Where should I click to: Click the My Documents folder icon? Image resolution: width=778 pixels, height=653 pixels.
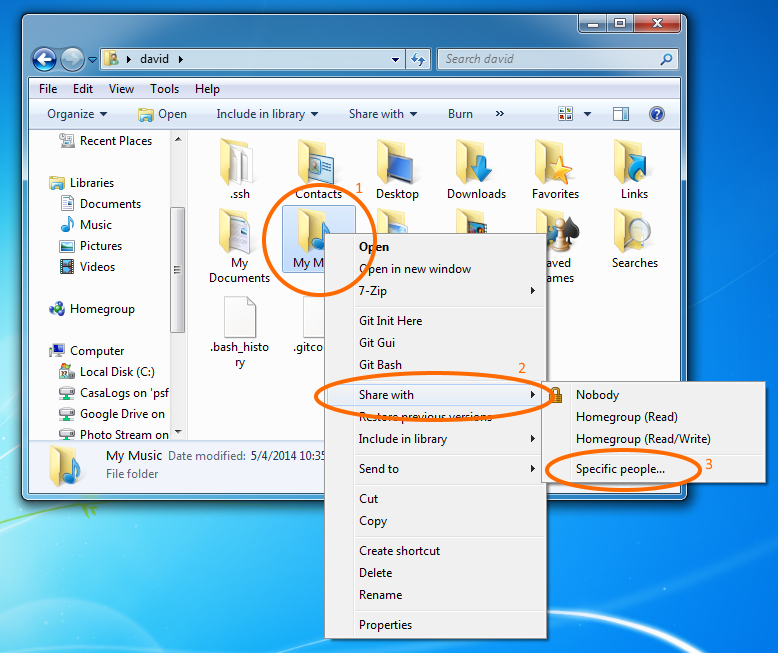pyautogui.click(x=236, y=232)
